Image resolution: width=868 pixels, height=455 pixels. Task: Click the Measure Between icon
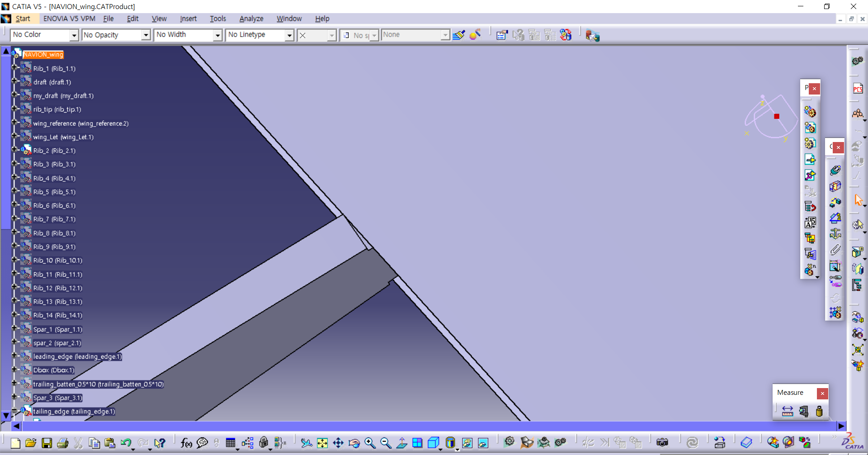pyautogui.click(x=788, y=411)
